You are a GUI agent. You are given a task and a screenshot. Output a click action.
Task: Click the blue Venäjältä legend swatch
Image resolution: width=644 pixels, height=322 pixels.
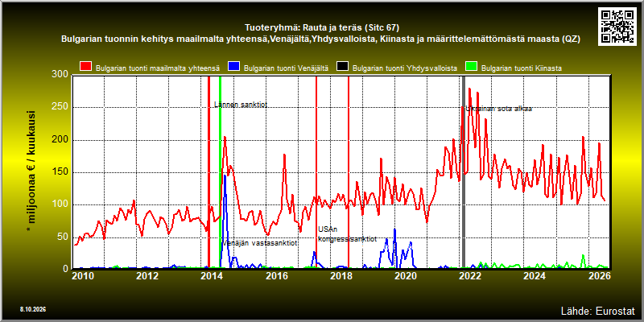point(233,68)
